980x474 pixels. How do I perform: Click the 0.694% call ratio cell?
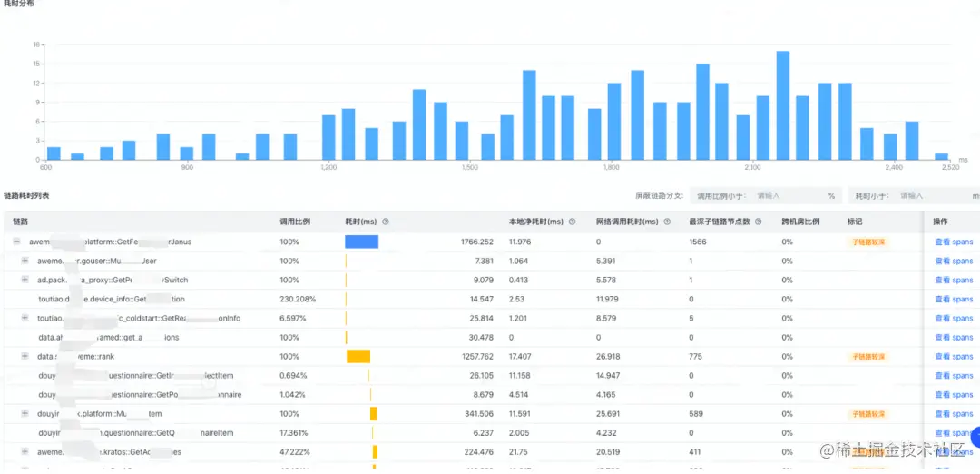pos(293,375)
